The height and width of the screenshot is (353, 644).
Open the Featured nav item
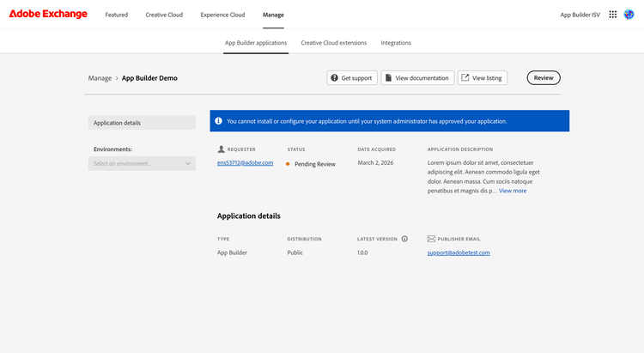116,15
